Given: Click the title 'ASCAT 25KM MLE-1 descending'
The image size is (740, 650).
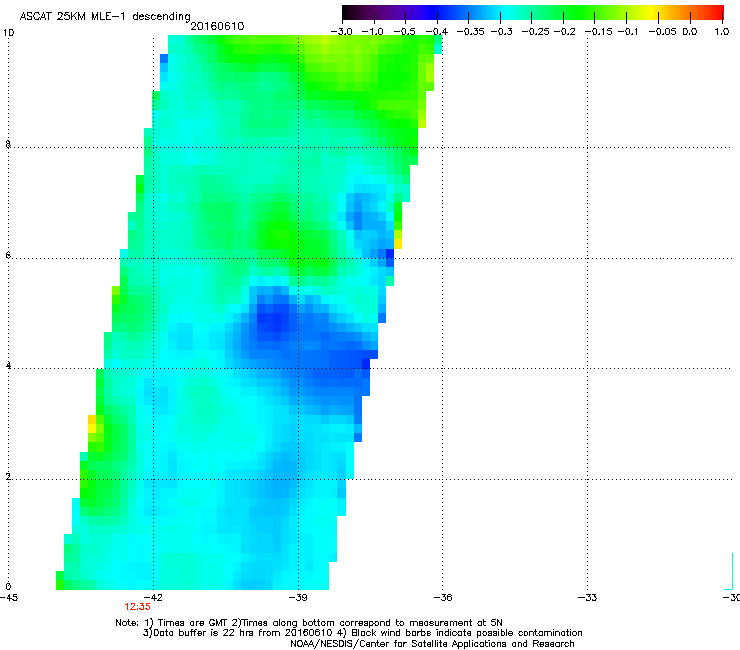Looking at the screenshot, I should (105, 16).
